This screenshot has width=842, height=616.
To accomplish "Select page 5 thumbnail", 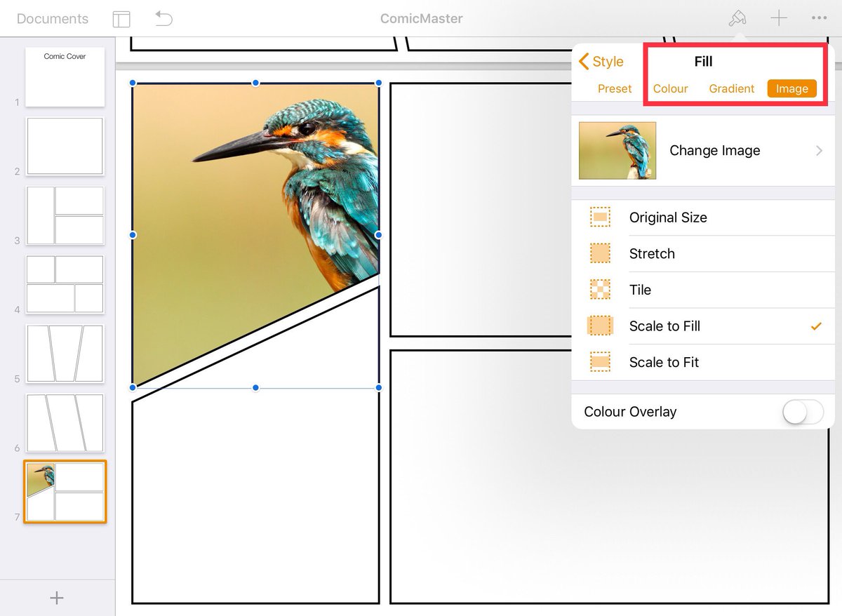I will (65, 354).
